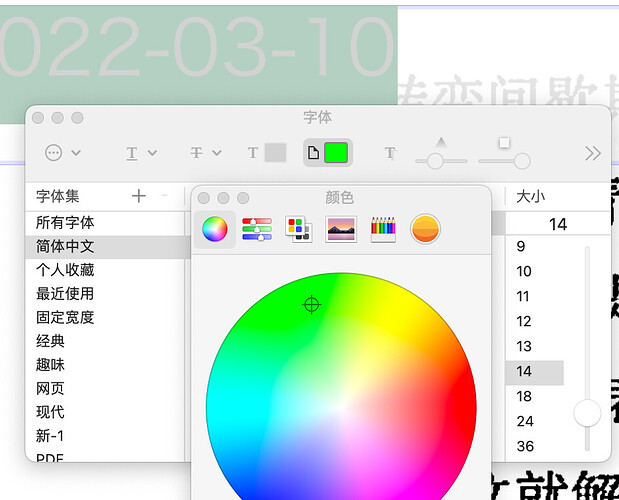Screen dimensions: 619x500
Task: Choose font size 13
Action: click(535, 346)
